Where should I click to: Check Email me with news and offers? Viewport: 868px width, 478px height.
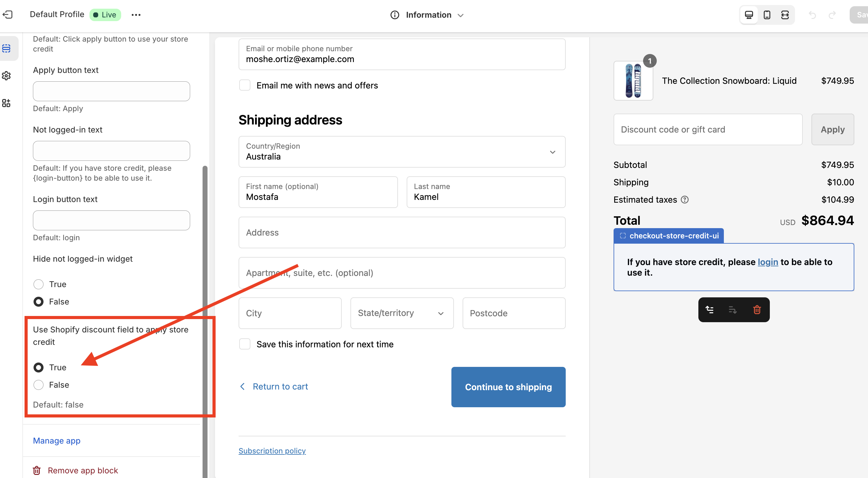coord(244,85)
